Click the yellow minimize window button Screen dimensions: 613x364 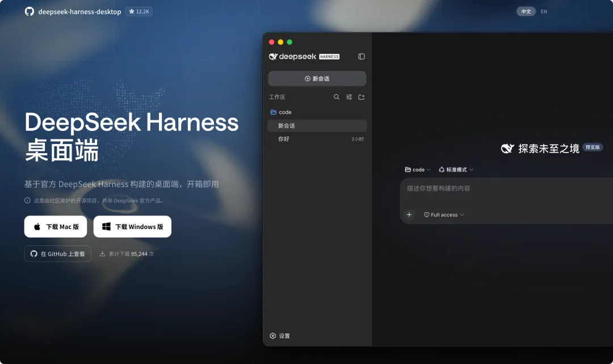(x=280, y=42)
